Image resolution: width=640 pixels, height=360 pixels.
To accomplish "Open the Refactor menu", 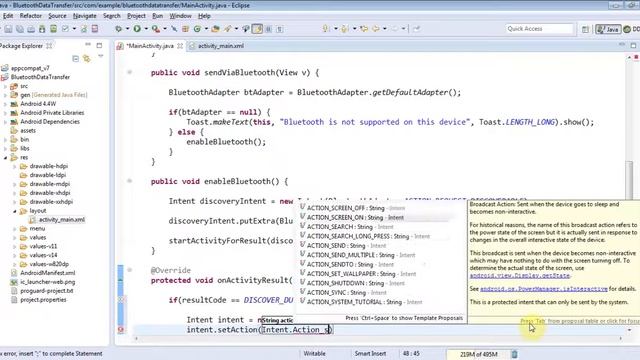I will coord(31,16).
